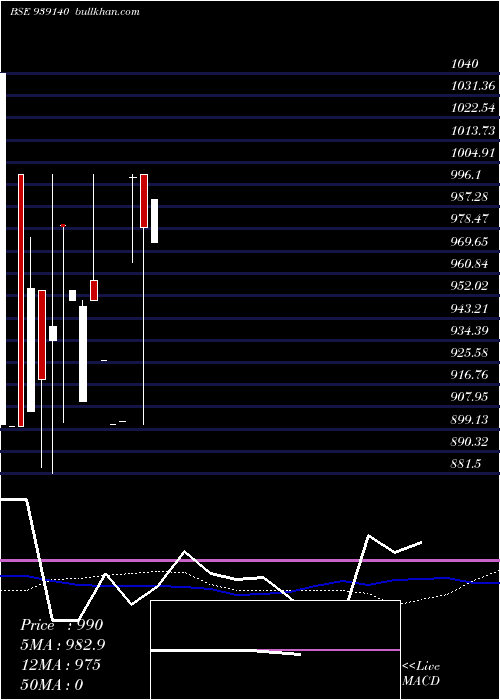Image resolution: width=500 pixels, height=700 pixels.
Task: Click the 12MA : 975 value
Action: [x=61, y=665]
